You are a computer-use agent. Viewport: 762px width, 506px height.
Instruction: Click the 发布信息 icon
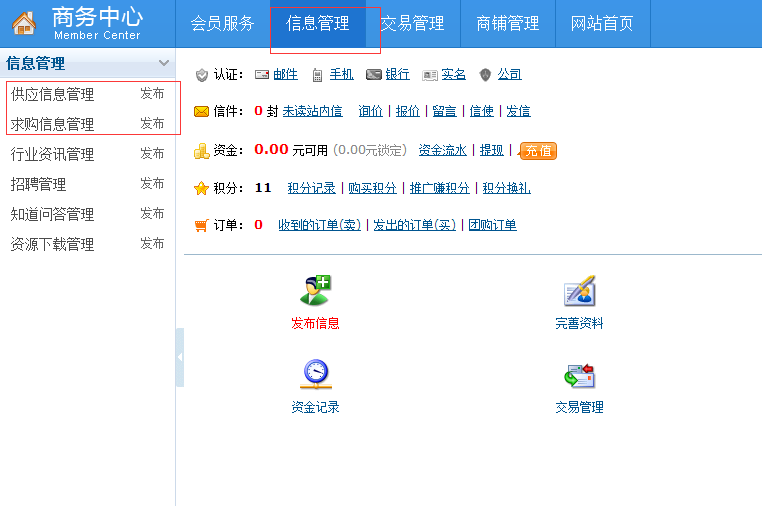click(x=315, y=290)
